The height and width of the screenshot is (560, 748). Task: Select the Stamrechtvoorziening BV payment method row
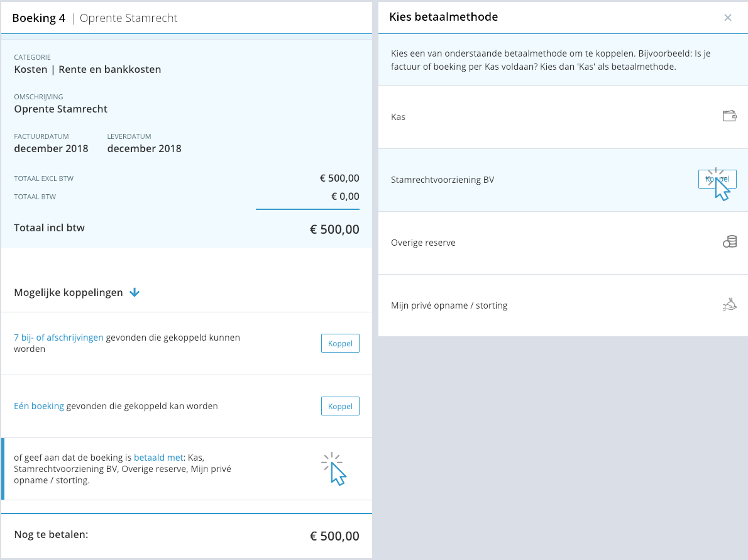pyautogui.click(x=563, y=180)
